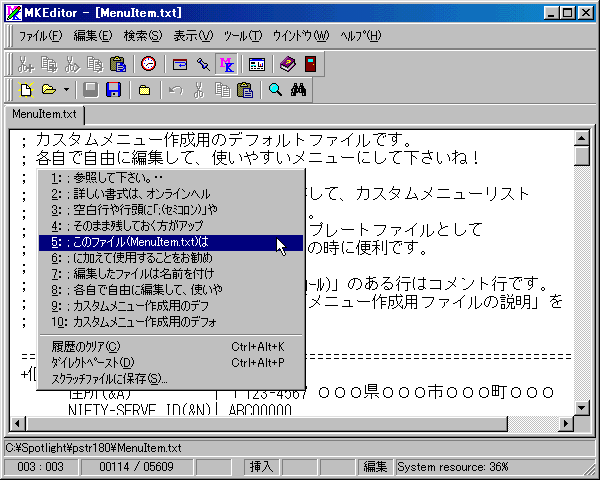Click horizontal scrollbar left arrow

point(18,423)
